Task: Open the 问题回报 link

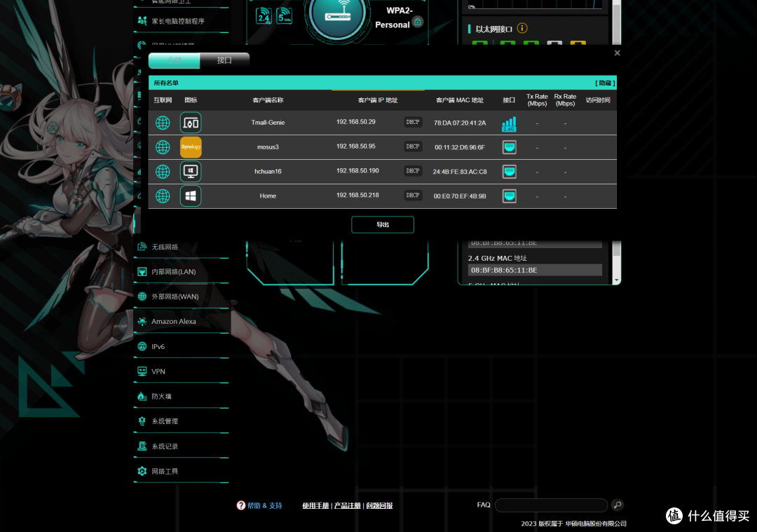Action: click(x=379, y=505)
